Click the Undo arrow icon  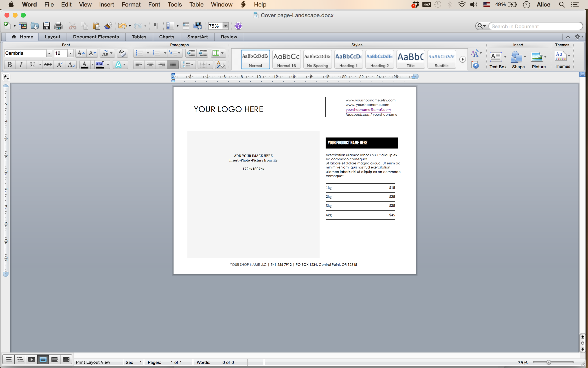pyautogui.click(x=122, y=26)
